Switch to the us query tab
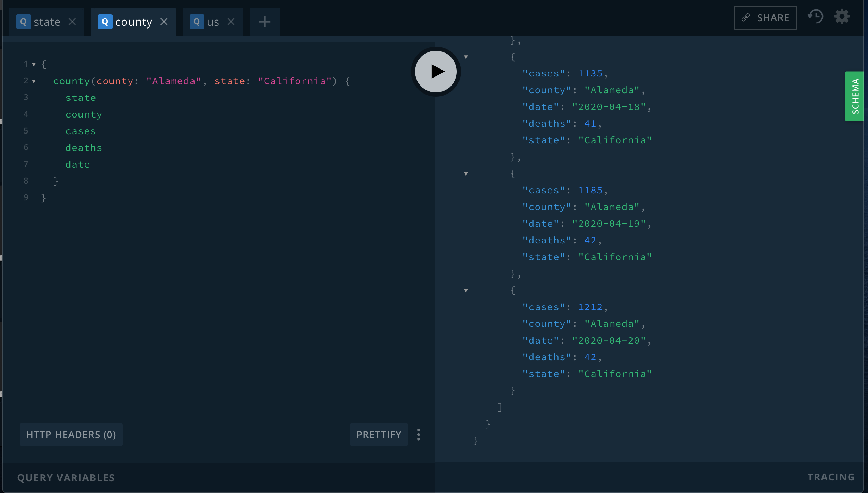This screenshot has width=868, height=493. 213,22
